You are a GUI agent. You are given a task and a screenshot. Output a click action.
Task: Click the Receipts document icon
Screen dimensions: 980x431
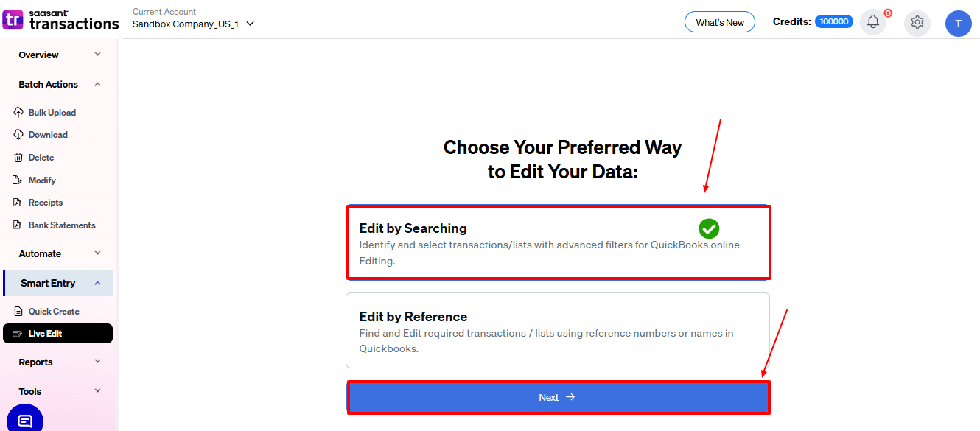[x=18, y=203]
